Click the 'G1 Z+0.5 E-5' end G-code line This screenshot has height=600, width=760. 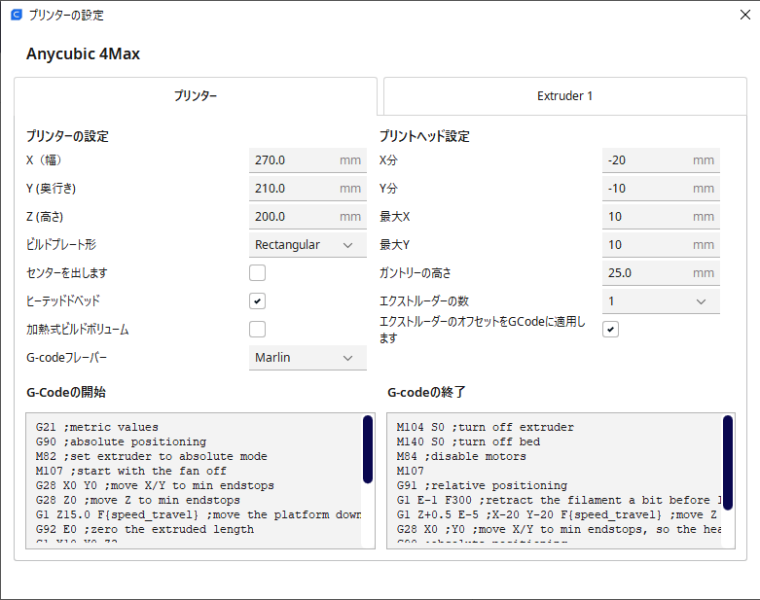(557, 515)
